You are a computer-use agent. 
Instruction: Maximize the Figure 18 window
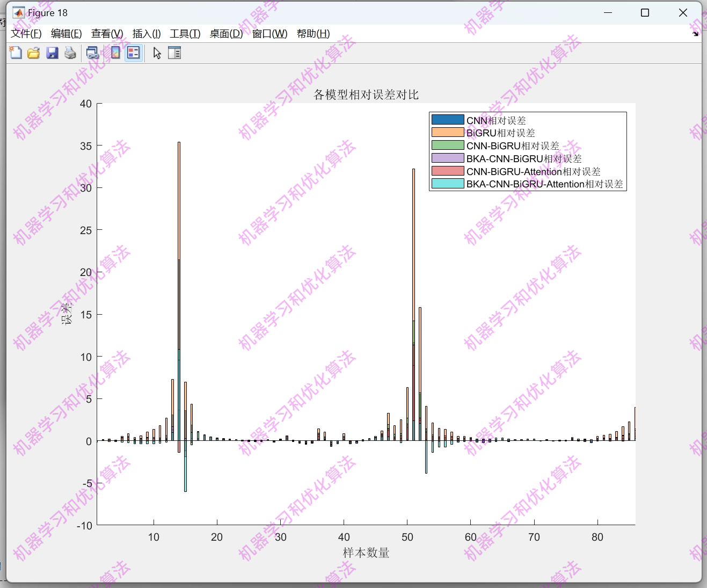coord(645,12)
